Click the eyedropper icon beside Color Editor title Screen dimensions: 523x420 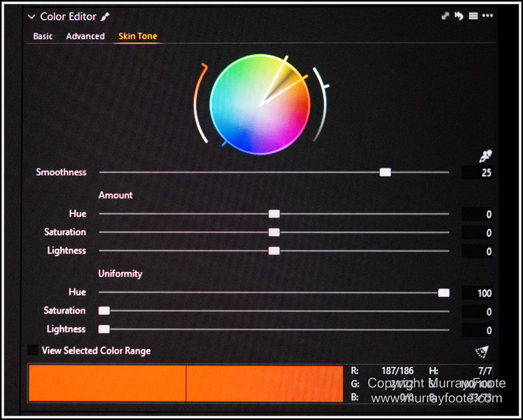[x=105, y=17]
